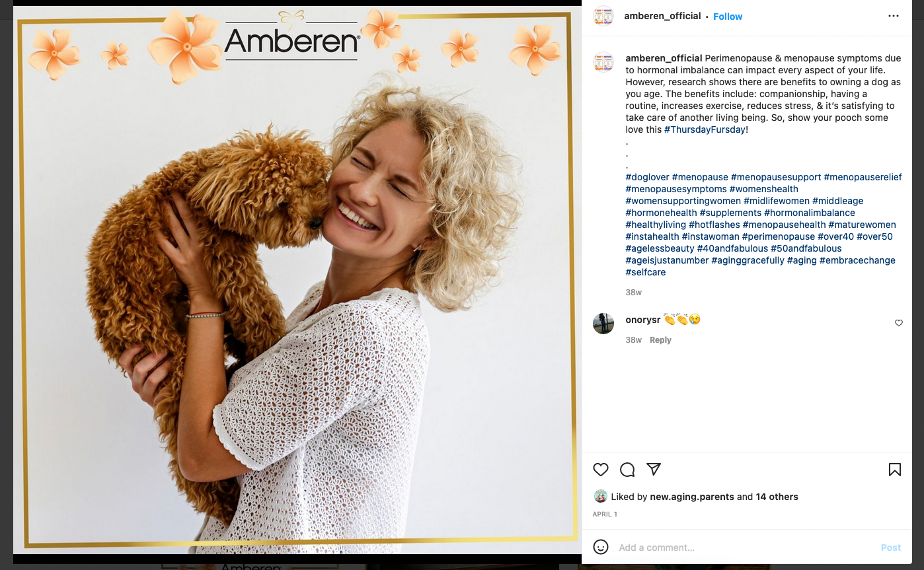Open the comment bubble icon
924x570 pixels.
coord(627,470)
